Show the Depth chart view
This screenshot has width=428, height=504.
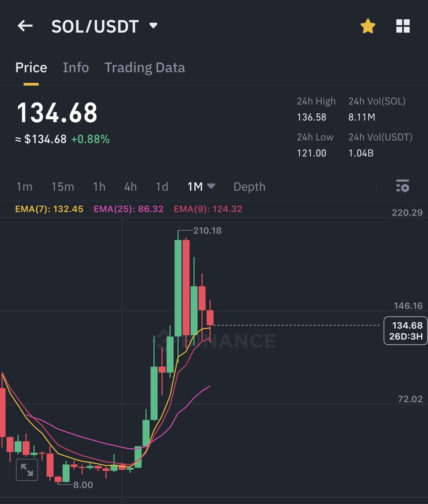pyautogui.click(x=249, y=187)
